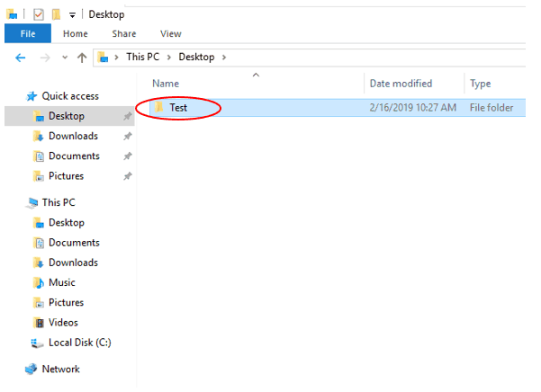Click the chevron after Desktop in the address bar
Screen dimensions: 541x392
223,58
